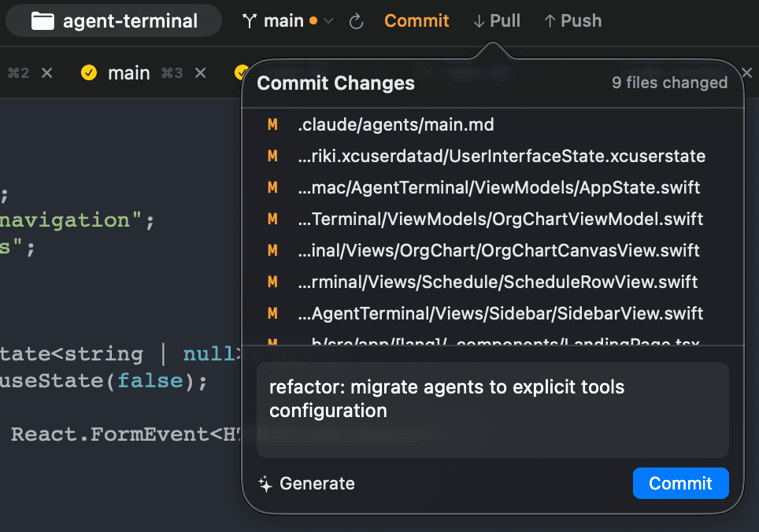Screen dimensions: 759x532
Task: Click the git branch icon beside main
Action: tap(250, 21)
